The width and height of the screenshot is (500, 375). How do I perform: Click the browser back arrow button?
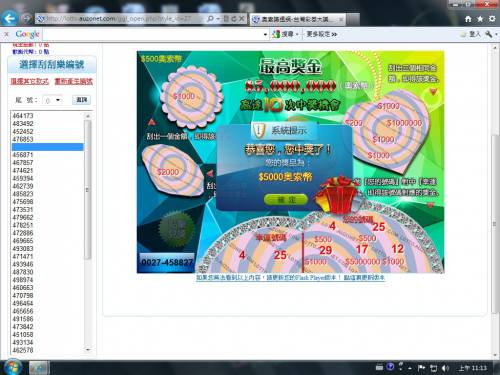coord(10,18)
